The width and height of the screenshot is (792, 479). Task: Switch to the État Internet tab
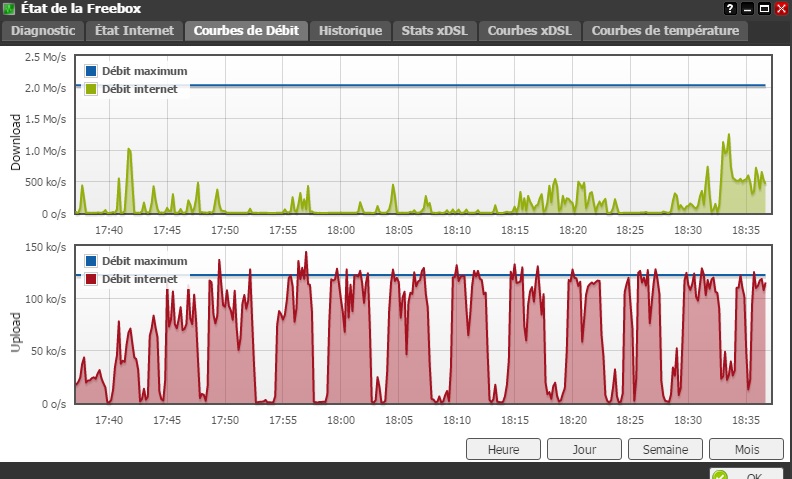(x=134, y=30)
